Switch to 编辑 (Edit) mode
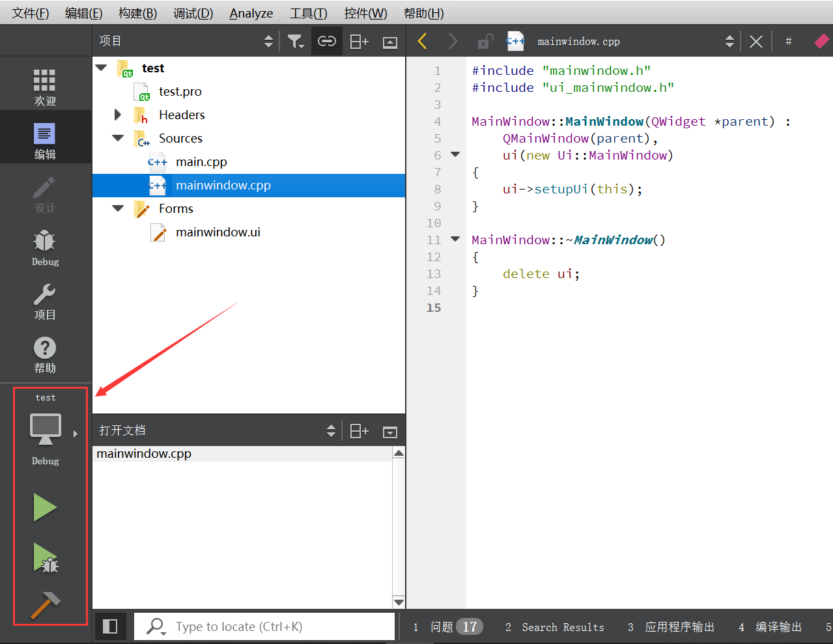Image resolution: width=833 pixels, height=644 pixels. click(x=45, y=141)
